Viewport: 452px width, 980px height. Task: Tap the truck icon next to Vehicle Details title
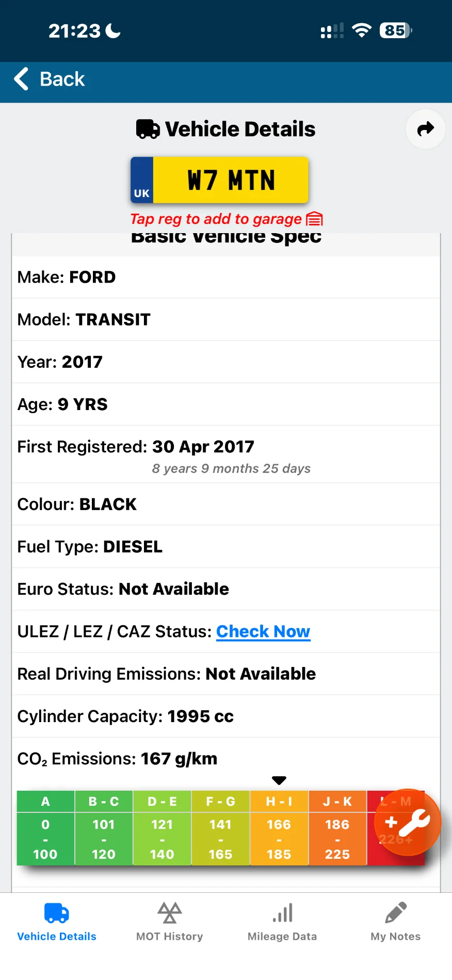[x=148, y=129]
